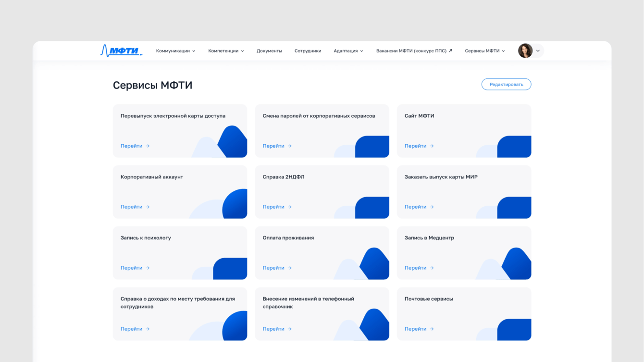Click the arrow beside Перейти in Почтовые сервисы card

432,329
